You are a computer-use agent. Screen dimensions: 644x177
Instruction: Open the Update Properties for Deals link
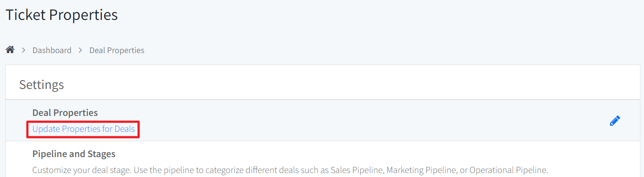(83, 129)
